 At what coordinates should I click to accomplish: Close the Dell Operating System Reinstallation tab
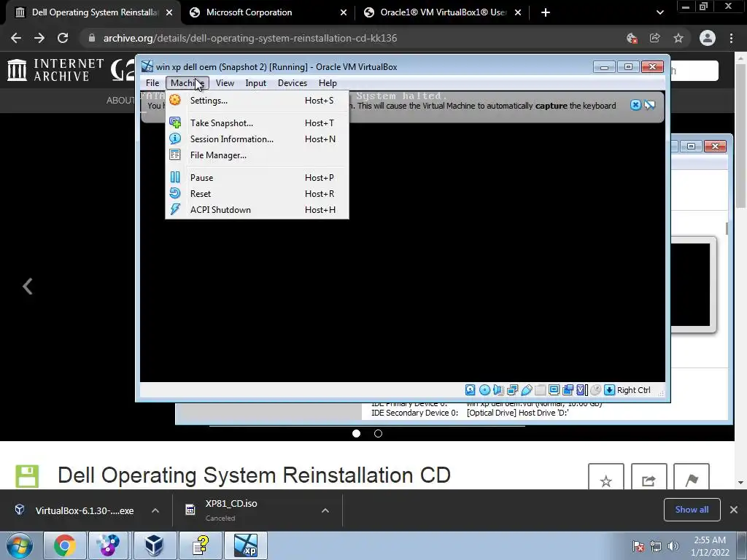[x=169, y=12]
